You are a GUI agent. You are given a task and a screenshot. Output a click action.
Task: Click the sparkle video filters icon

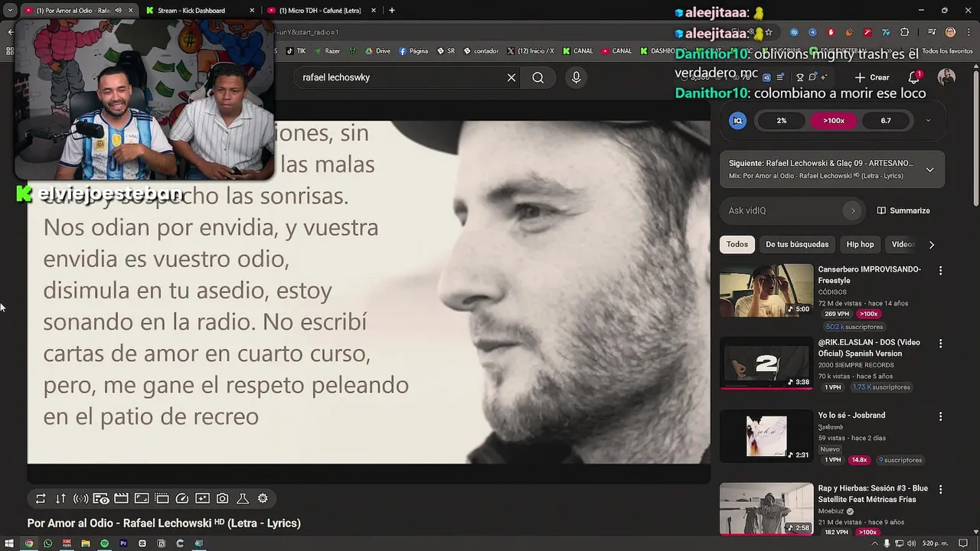202,498
